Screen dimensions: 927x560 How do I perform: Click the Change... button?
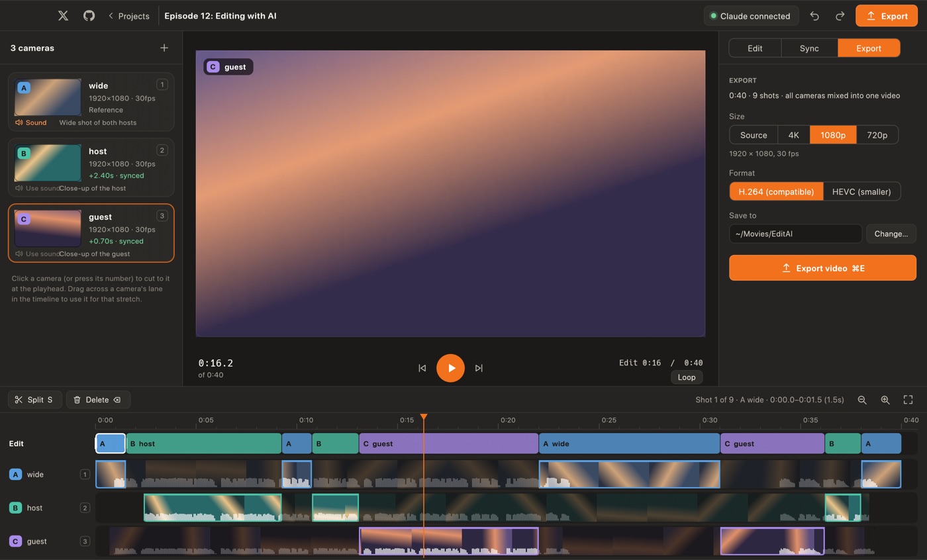point(891,234)
